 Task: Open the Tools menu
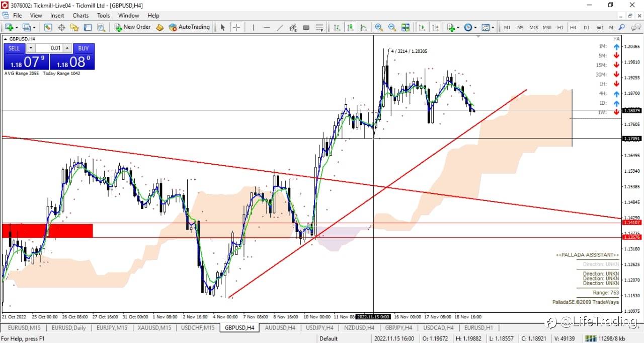[104, 16]
